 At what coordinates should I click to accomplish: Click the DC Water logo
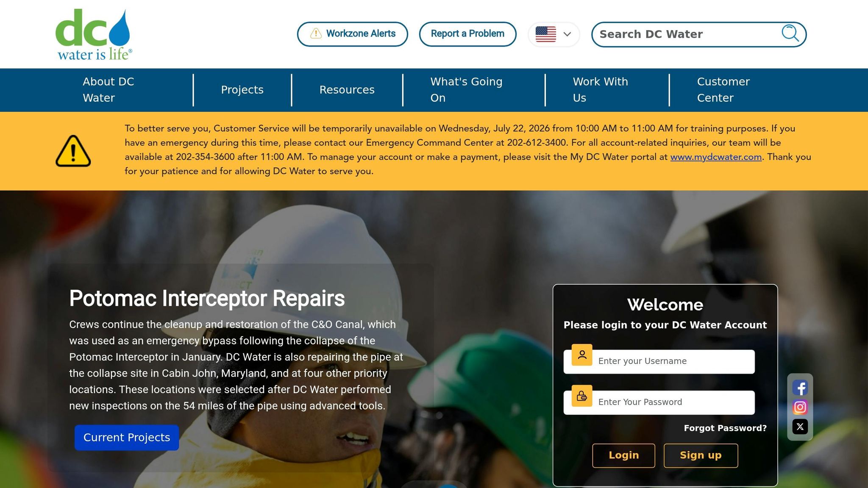coord(94,34)
